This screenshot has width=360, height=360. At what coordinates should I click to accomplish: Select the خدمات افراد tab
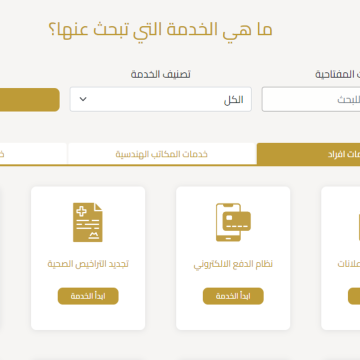[x=308, y=154]
